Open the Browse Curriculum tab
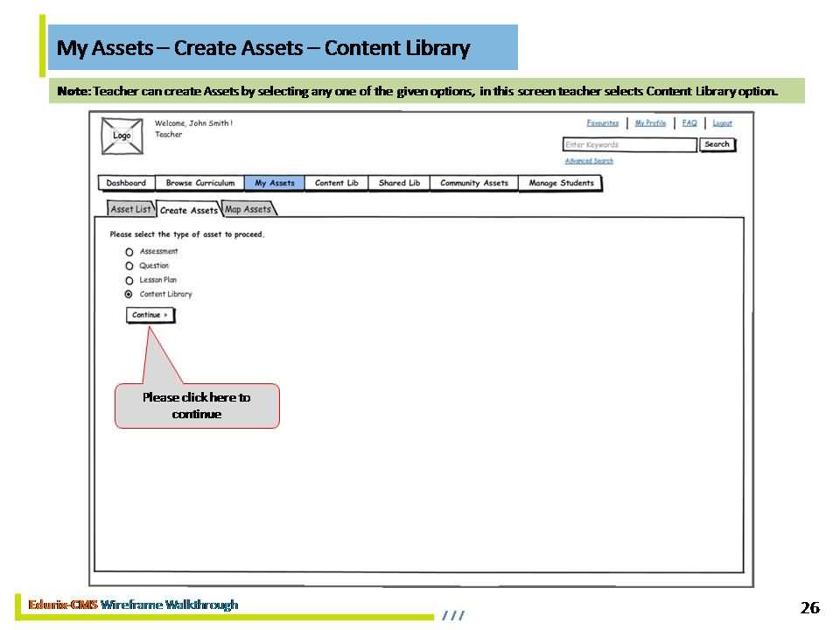 (200, 183)
